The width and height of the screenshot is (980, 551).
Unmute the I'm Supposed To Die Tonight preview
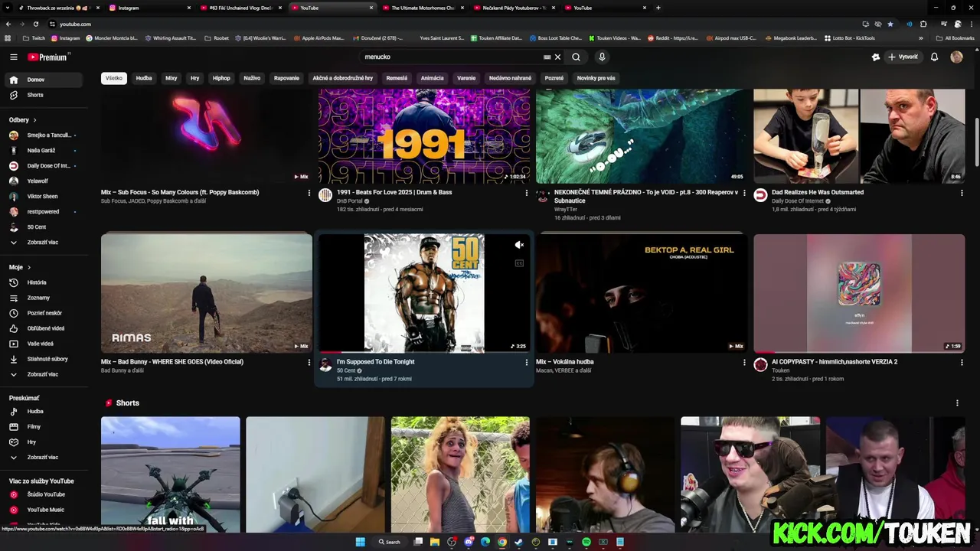click(519, 245)
